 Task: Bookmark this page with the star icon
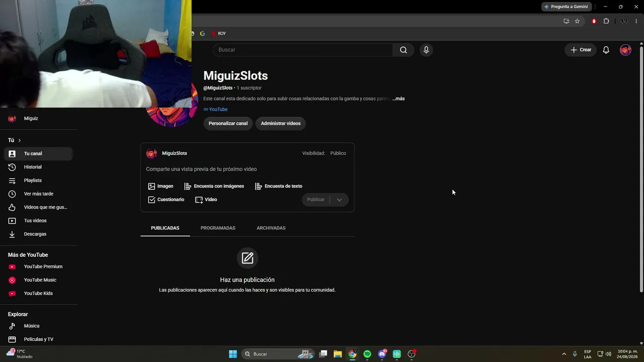pos(577,21)
